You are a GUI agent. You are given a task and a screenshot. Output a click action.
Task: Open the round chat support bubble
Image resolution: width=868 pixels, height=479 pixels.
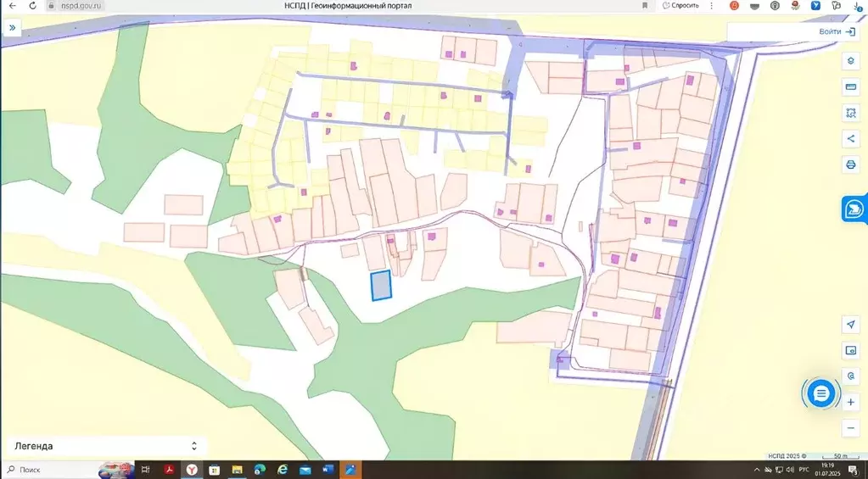[x=821, y=393]
